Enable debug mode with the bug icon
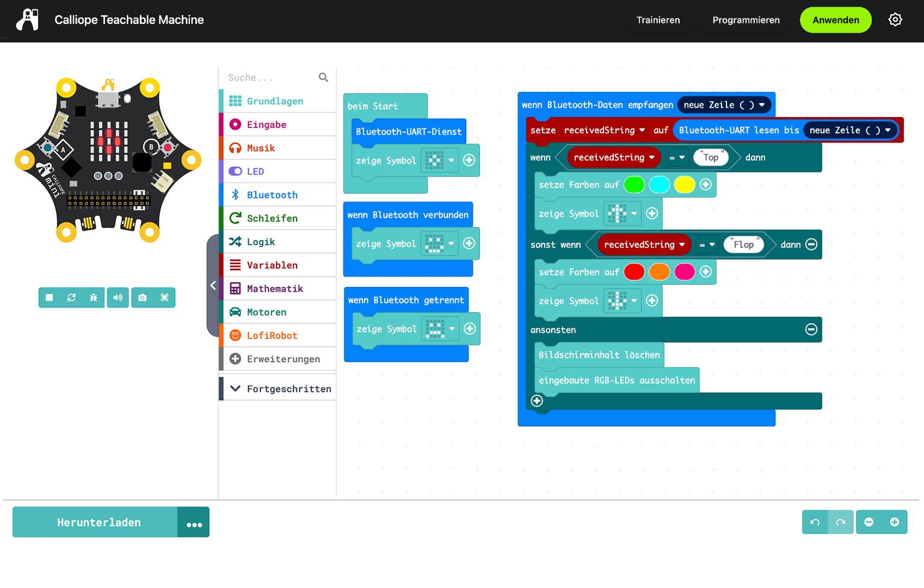This screenshot has height=588, width=924. pyautogui.click(x=94, y=298)
